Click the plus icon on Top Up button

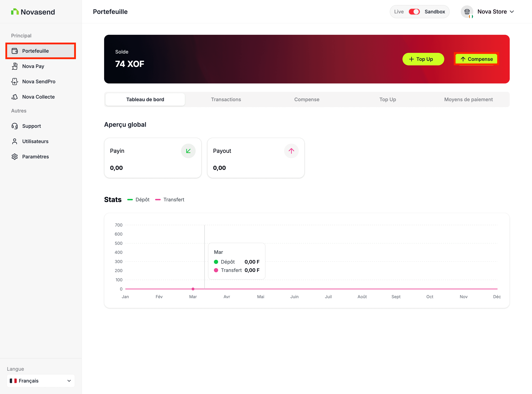coord(411,59)
